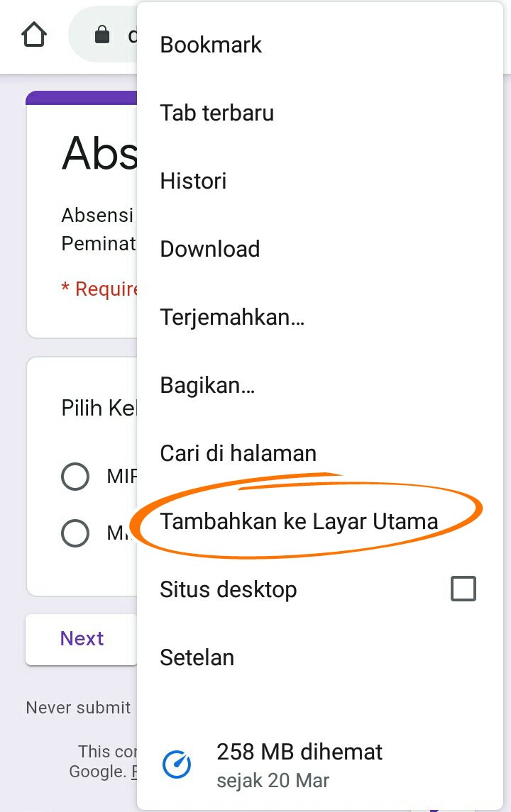
Task: Go to Download in the menu
Action: point(210,249)
